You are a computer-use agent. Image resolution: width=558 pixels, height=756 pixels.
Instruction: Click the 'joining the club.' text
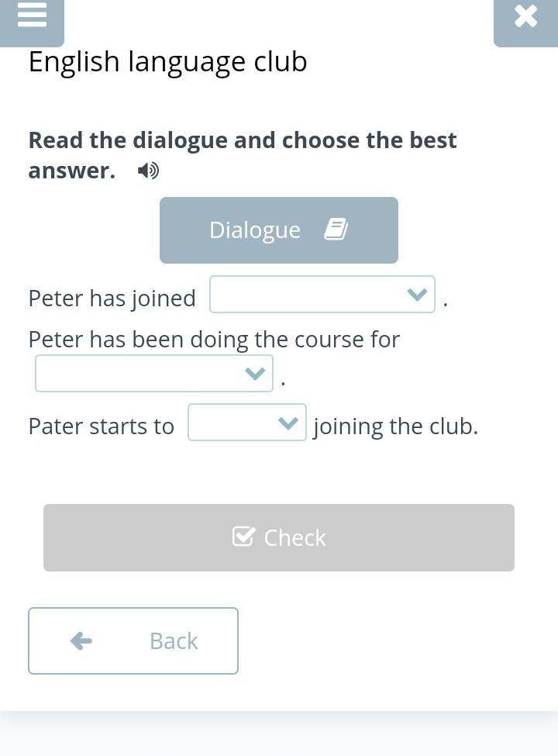click(x=395, y=426)
